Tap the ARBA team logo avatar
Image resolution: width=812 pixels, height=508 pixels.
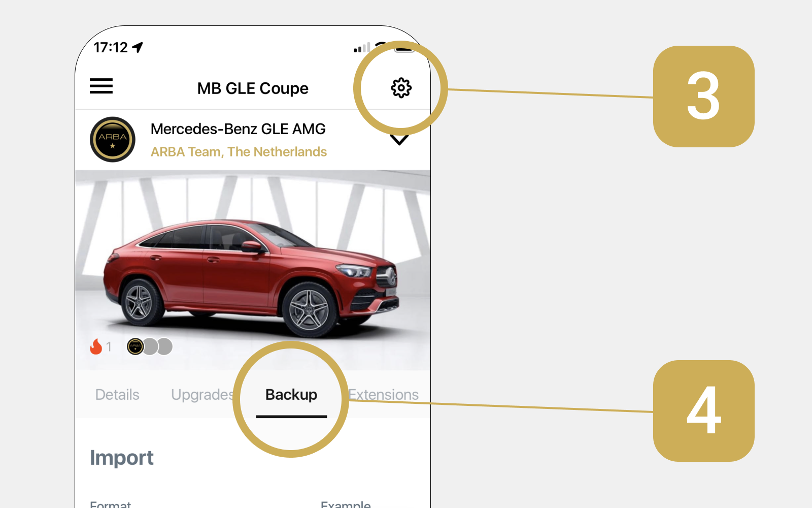coord(113,140)
